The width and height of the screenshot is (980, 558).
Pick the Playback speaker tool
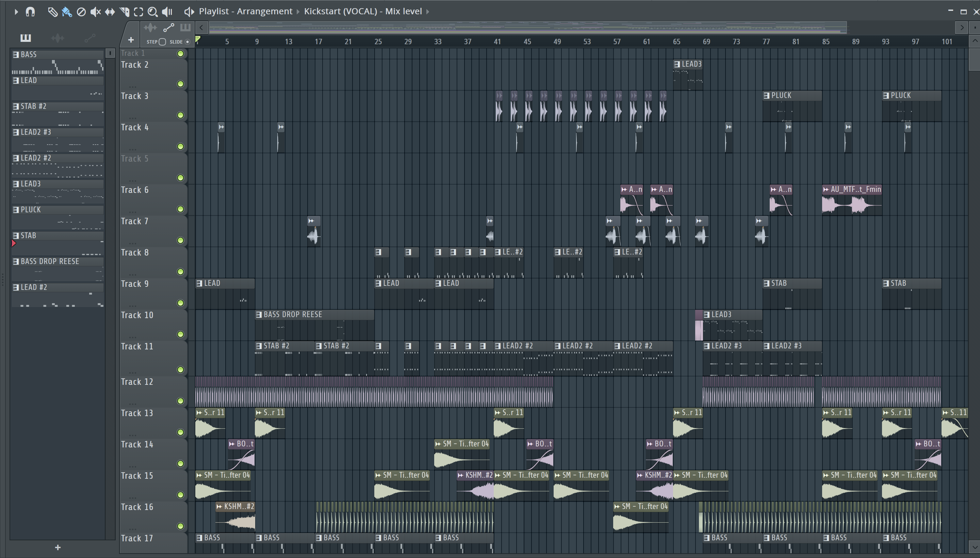tap(167, 12)
